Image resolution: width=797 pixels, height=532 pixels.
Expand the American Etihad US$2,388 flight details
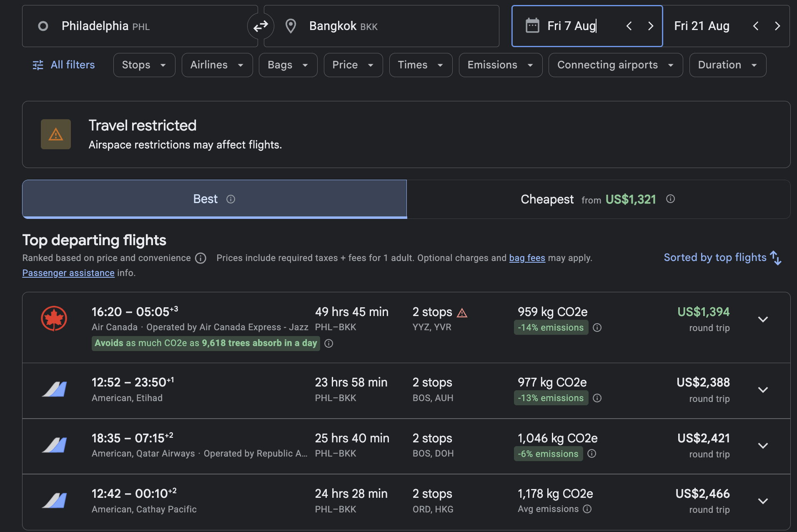pyautogui.click(x=763, y=390)
